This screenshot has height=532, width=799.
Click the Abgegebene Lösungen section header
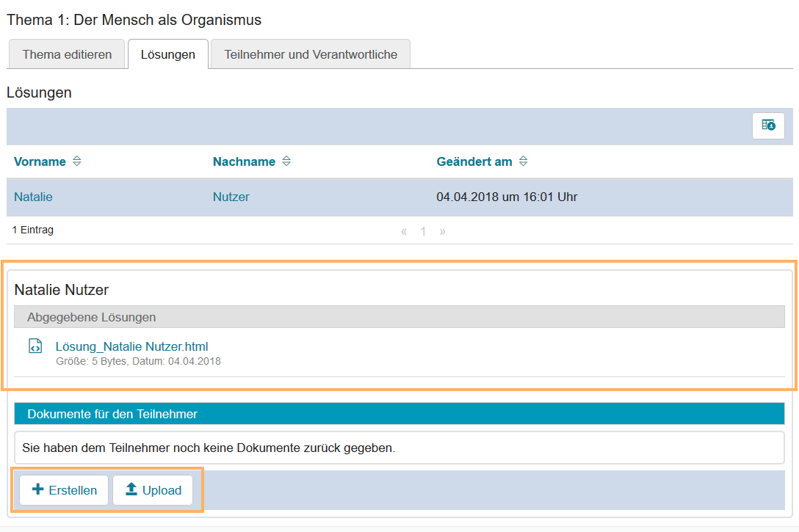click(399, 317)
